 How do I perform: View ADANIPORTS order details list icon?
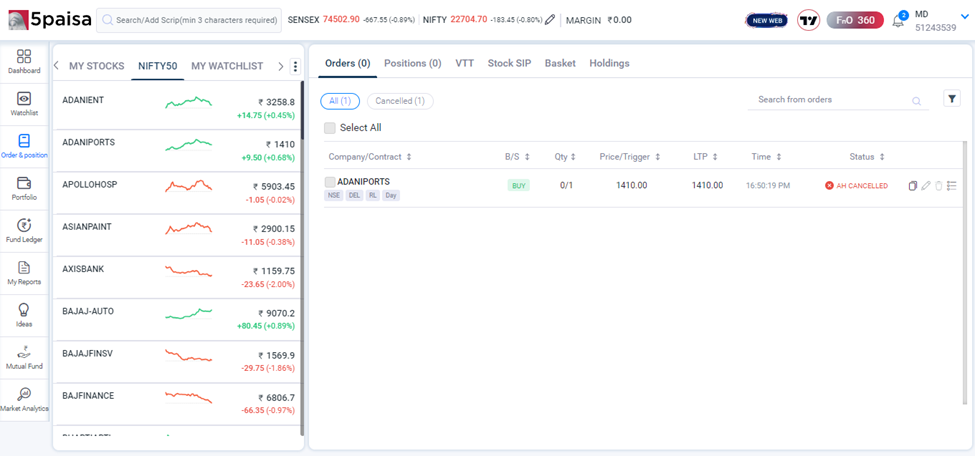[x=951, y=185]
